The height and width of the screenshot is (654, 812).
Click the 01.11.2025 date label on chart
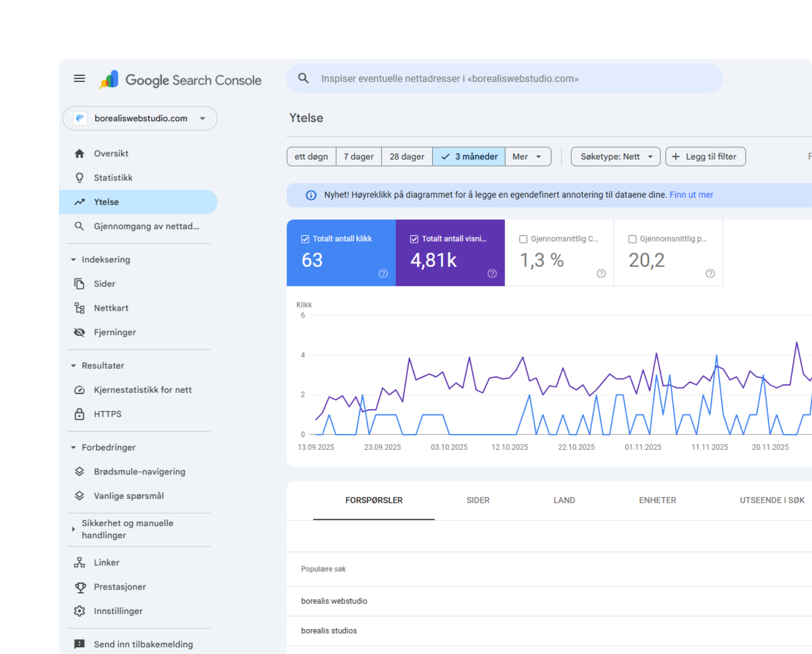[x=643, y=447]
